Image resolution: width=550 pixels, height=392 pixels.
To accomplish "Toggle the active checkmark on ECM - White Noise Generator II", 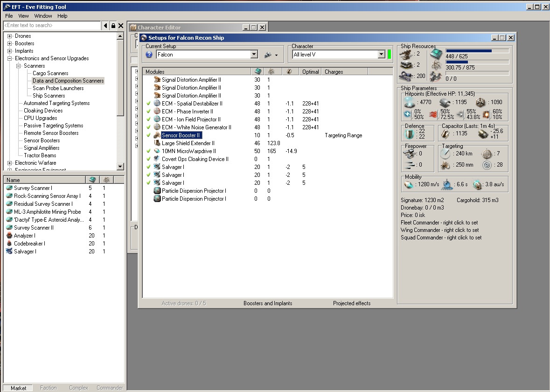I will point(148,127).
